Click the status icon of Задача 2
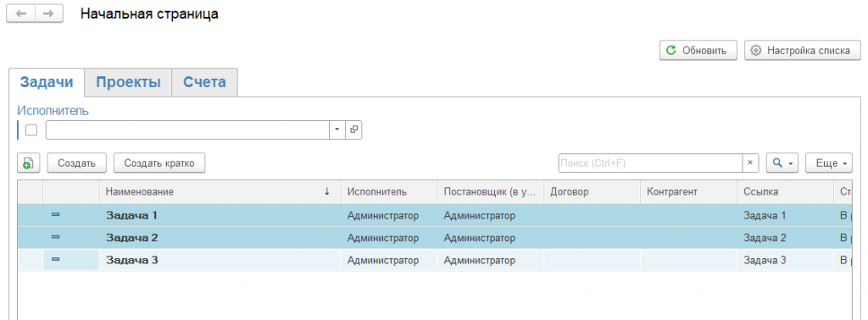The image size is (868, 320). point(55,238)
